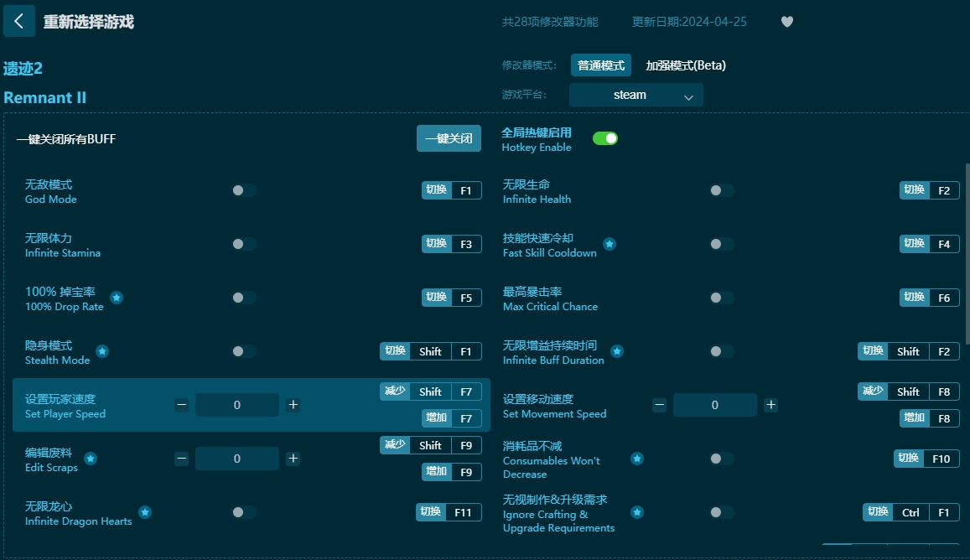Click the 一键关闭所有BUFF label
Image resolution: width=970 pixels, height=560 pixels.
tap(66, 139)
